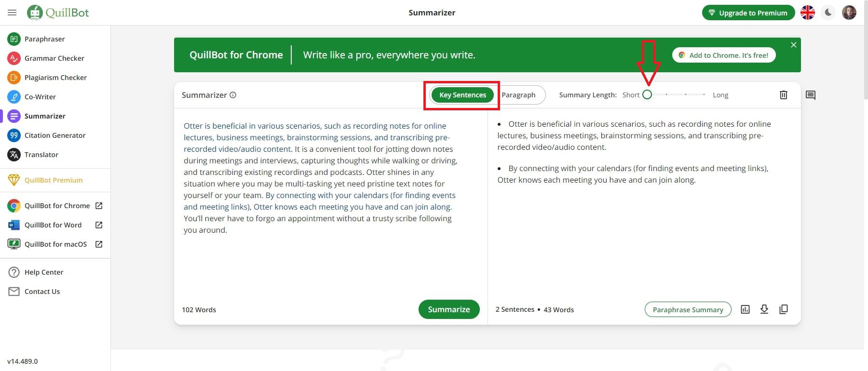Click the Paraphrase Summary button
Image resolution: width=868 pixels, height=371 pixels.
point(688,309)
